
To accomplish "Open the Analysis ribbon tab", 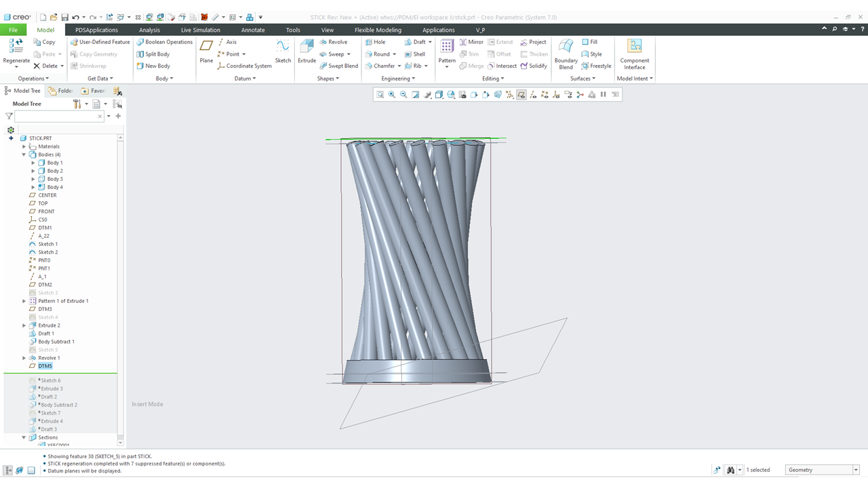I will pos(149,30).
